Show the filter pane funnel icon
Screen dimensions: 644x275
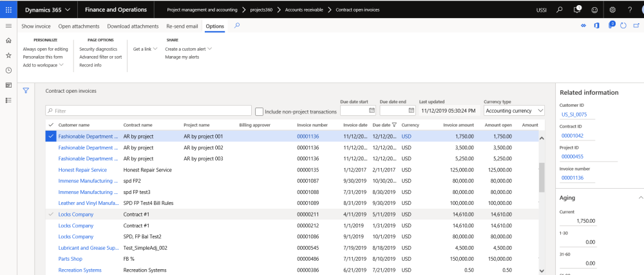[x=26, y=91]
